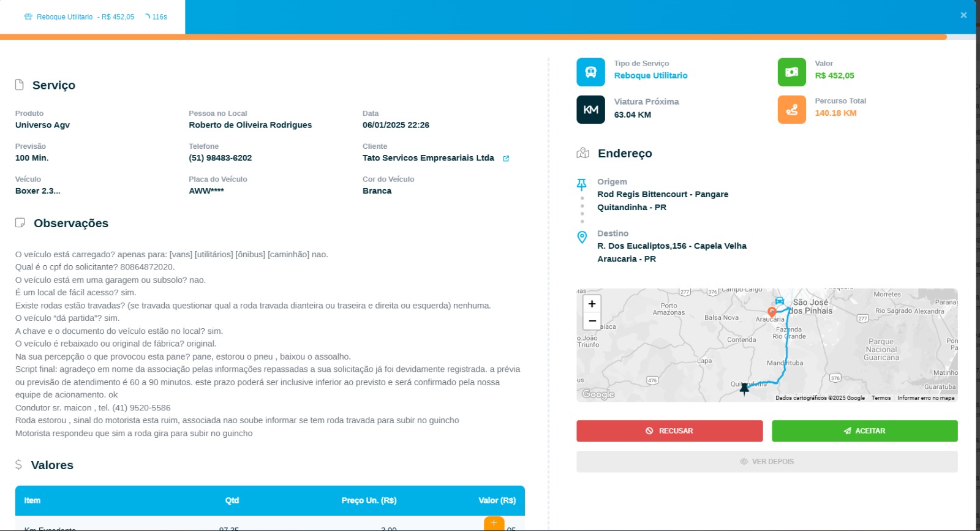This screenshot has width=980, height=531.
Task: Click the orange countdown progress bar
Action: 473,37
